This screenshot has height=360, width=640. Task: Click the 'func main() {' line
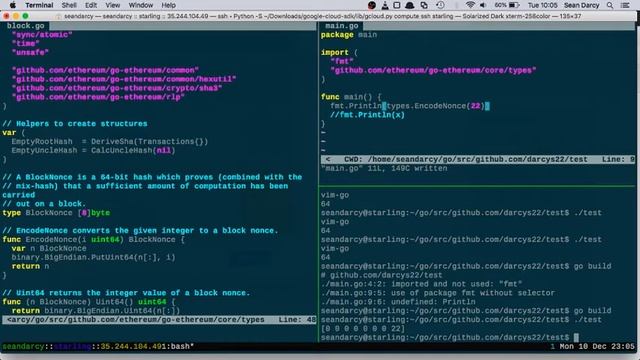351,97
